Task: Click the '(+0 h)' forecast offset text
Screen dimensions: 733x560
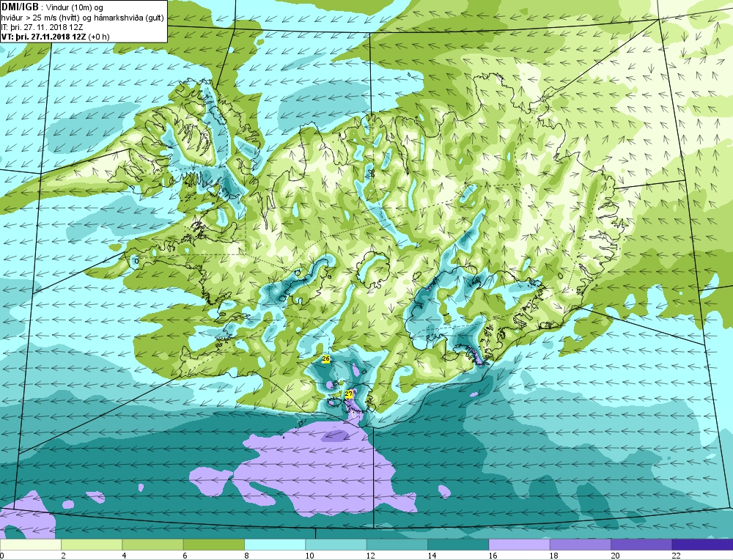Action: pyautogui.click(x=99, y=37)
